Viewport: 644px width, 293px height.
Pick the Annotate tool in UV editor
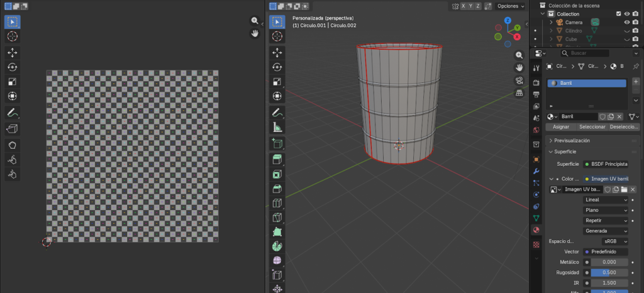pos(12,113)
